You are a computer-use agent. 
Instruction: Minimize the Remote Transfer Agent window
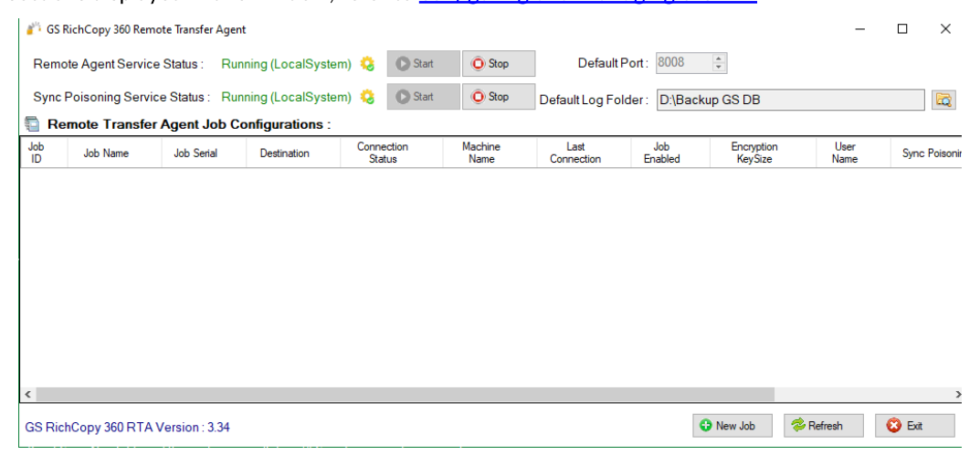[x=860, y=28]
